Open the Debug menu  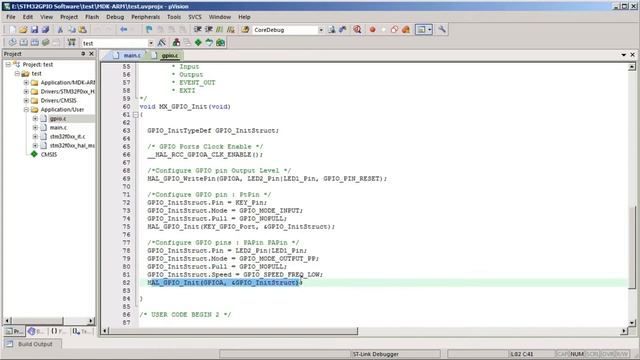point(115,17)
